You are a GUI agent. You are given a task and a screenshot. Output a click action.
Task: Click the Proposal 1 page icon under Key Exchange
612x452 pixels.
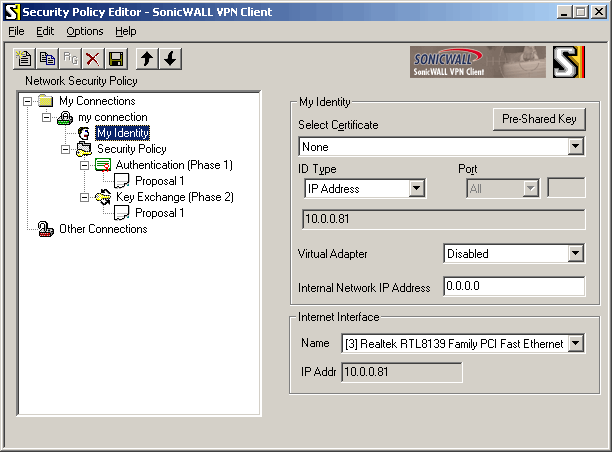122,213
